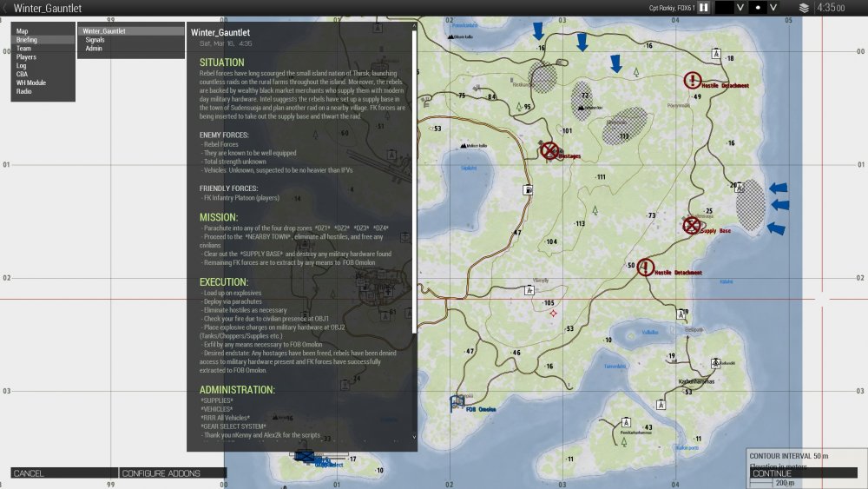Open the map layers stack icon
The image size is (868, 489).
coord(804,8)
